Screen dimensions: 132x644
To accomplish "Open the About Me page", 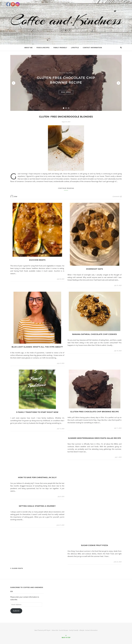I will click(x=28, y=47).
